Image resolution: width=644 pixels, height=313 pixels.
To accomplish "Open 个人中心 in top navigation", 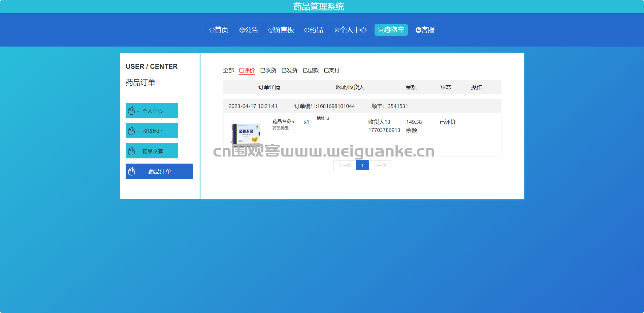I will [x=350, y=30].
